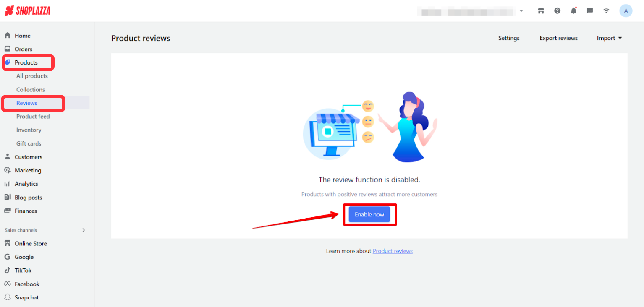This screenshot has height=307, width=644.
Task: Go to the Collections submenu
Action: pos(31,90)
